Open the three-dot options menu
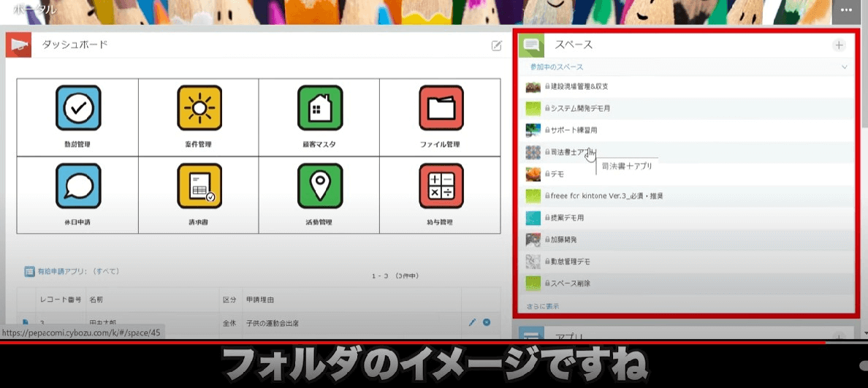Screen dimensions: 868x388 (x=846, y=11)
